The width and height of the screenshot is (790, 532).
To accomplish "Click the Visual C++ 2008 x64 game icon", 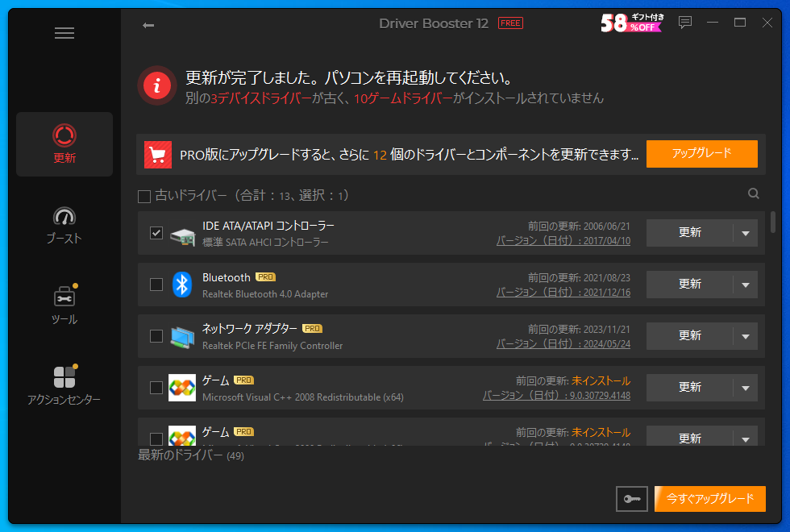I will (x=182, y=388).
